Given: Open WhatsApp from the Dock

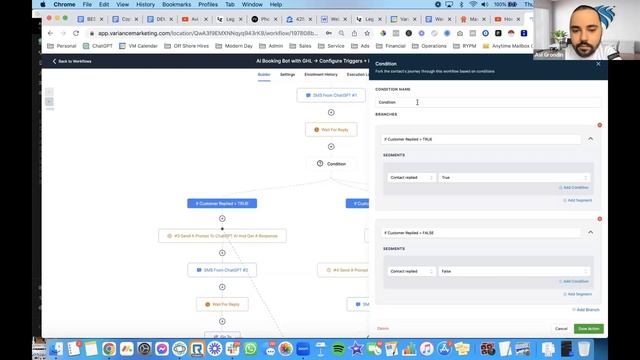Looking at the screenshot, I should (251, 349).
